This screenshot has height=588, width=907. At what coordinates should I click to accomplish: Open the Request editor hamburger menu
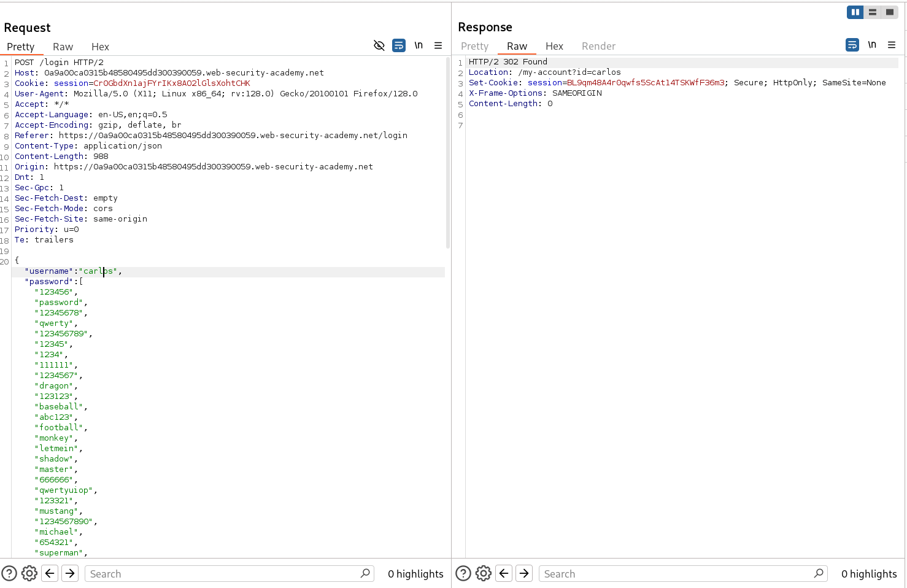[438, 45]
